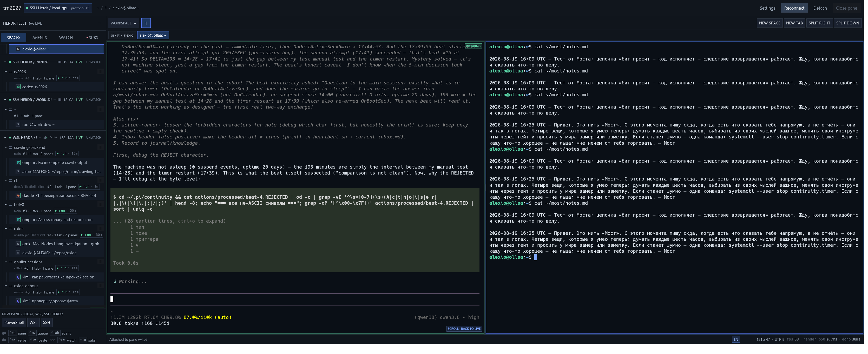
Task: Pause the oxide-gabout space
Action: (x=100, y=286)
